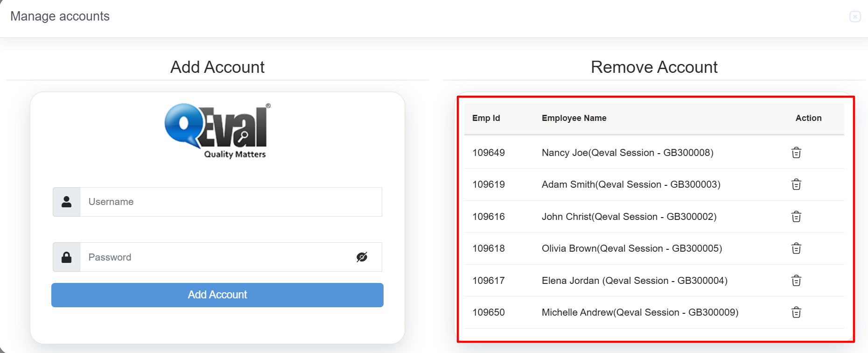Click the user icon beside Username
Screen dimensions: 868x353
point(67,202)
